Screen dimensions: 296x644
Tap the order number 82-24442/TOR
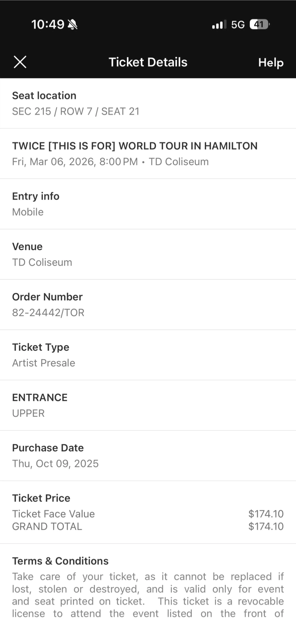pyautogui.click(x=48, y=312)
